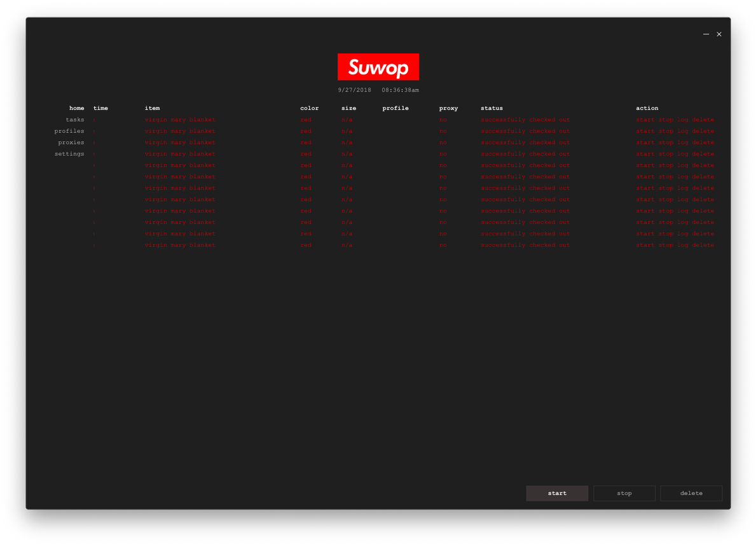The width and height of the screenshot is (756, 544).
Task: Select first virgin mary blanket item
Action: tap(180, 120)
